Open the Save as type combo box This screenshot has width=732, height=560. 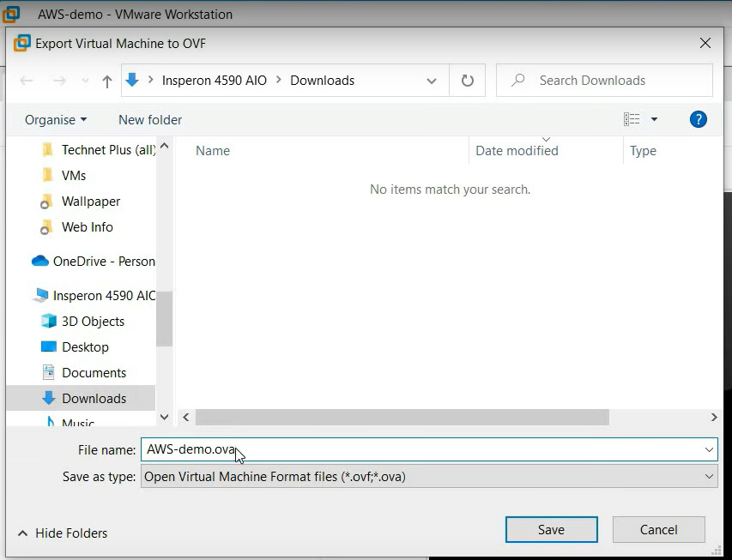click(x=429, y=477)
